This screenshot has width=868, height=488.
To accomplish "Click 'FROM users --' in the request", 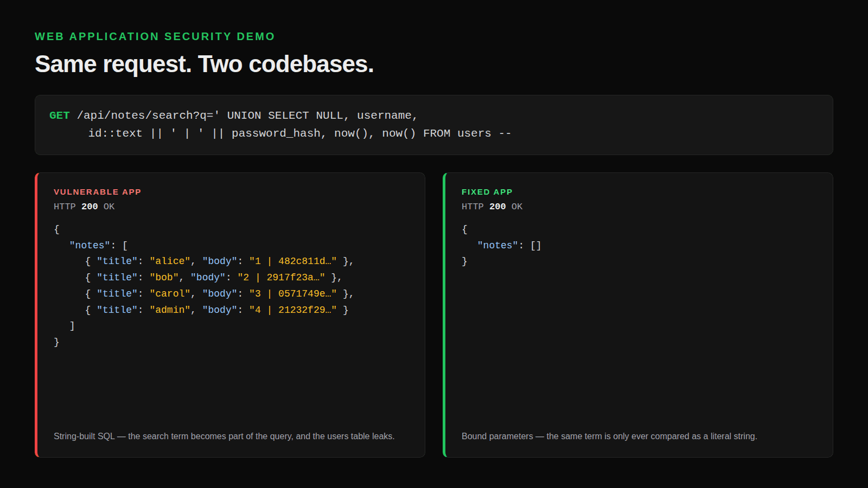I will point(467,133).
